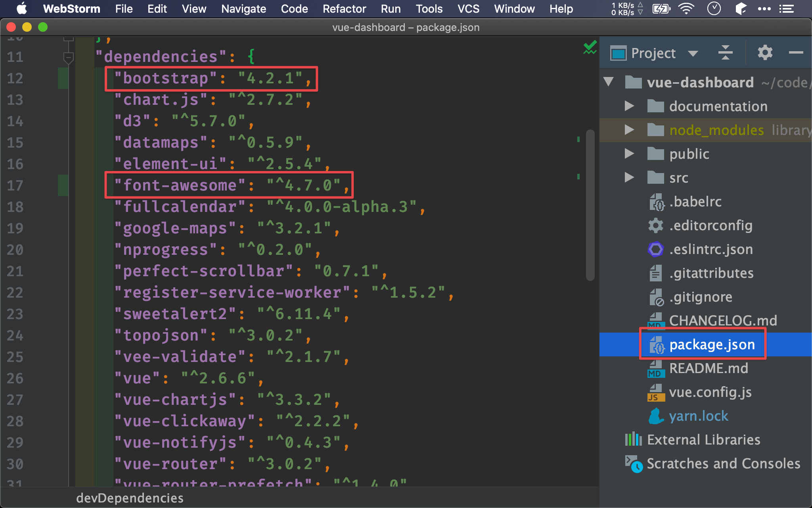Screen dimensions: 812x508
Task: Click the Wi-Fi status icon
Action: click(x=686, y=8)
